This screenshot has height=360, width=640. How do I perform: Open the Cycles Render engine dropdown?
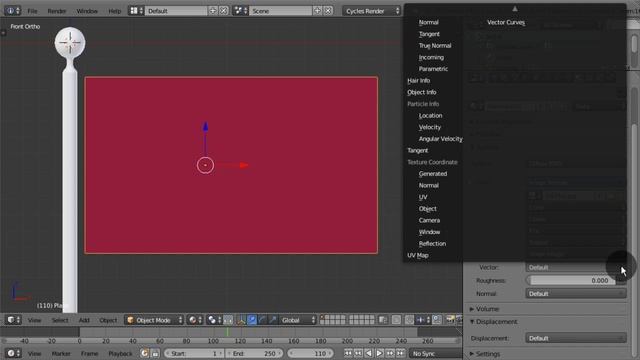(372, 11)
